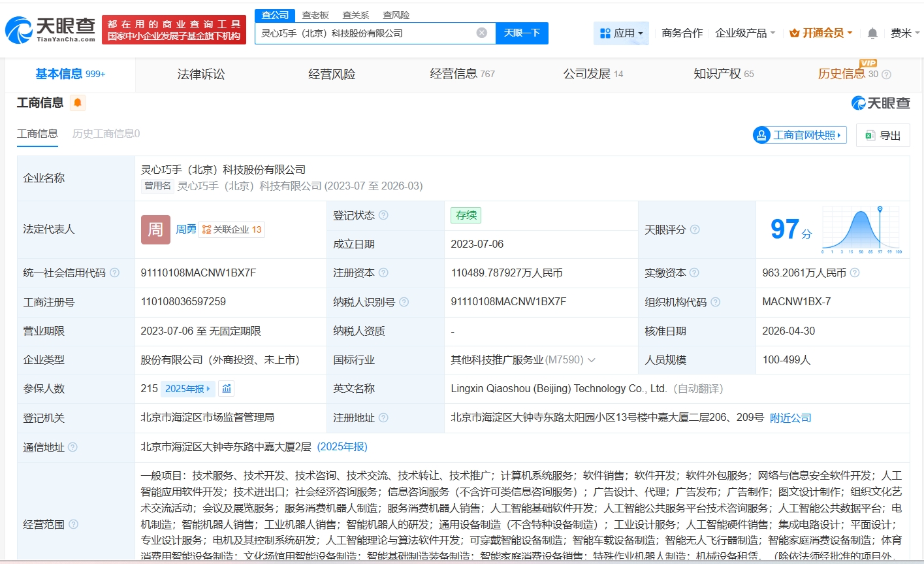Click the help icon next to 天眼评分
This screenshot has width=924, height=564.
click(x=695, y=229)
